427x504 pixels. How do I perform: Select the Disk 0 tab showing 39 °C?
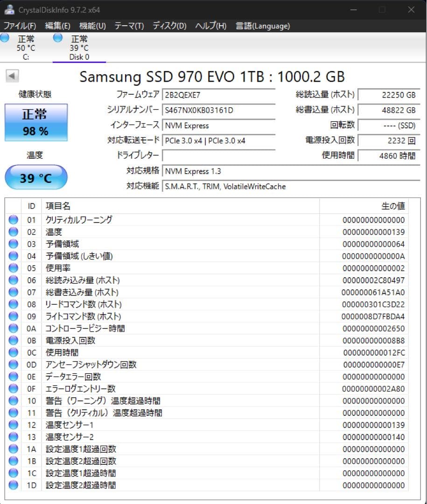(79, 46)
